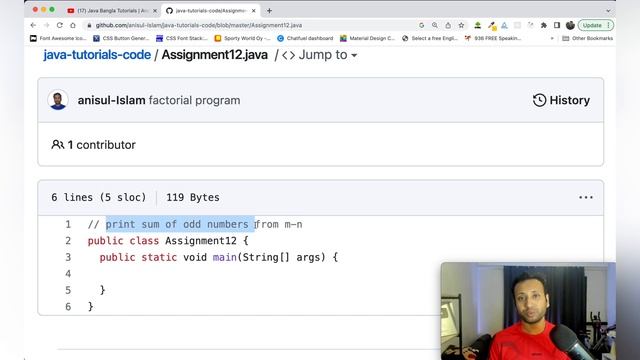Viewport: 640px width, 360px height.
Task: Click the Google translate icon in address bar
Action: [422, 25]
